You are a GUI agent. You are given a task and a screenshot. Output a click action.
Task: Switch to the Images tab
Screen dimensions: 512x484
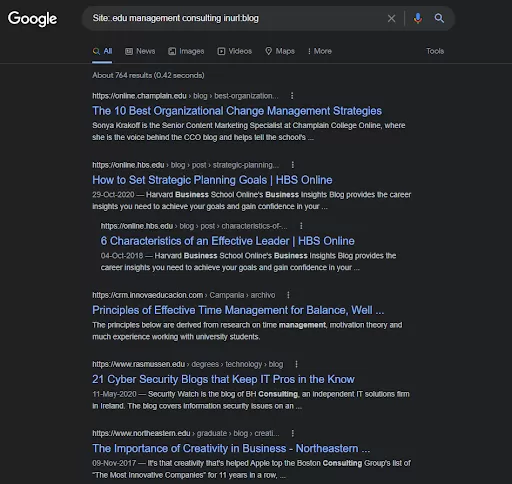(186, 51)
